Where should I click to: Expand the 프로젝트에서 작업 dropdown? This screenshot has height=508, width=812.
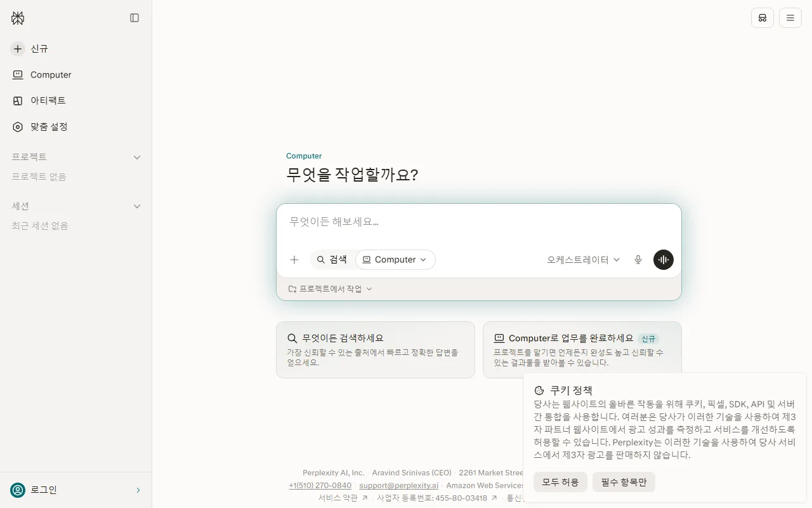pos(331,289)
